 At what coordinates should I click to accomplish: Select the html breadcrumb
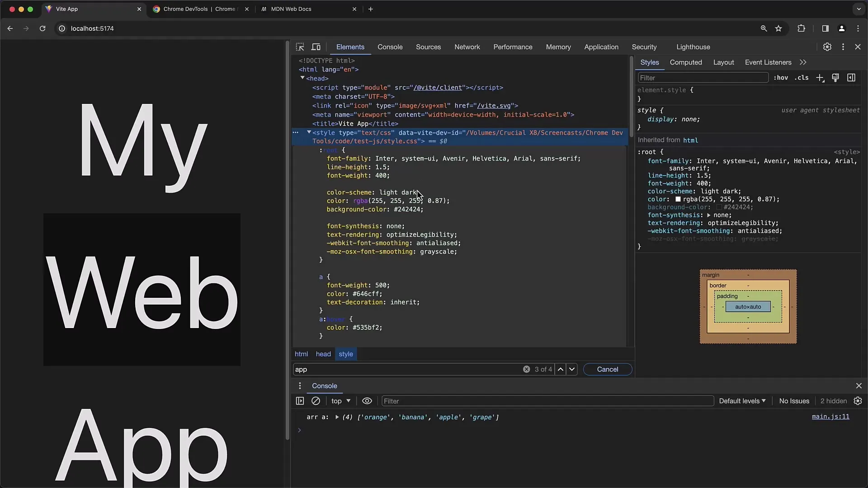(301, 354)
